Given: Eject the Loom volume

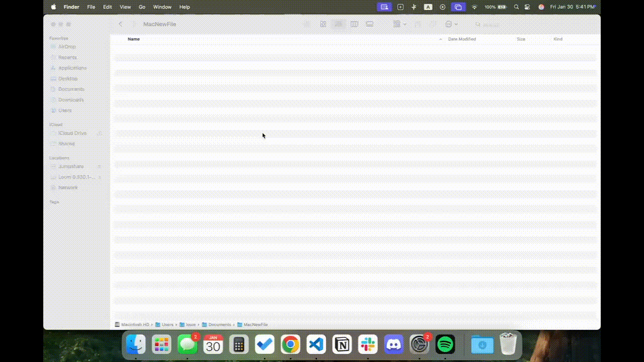Looking at the screenshot, I should click(x=100, y=177).
